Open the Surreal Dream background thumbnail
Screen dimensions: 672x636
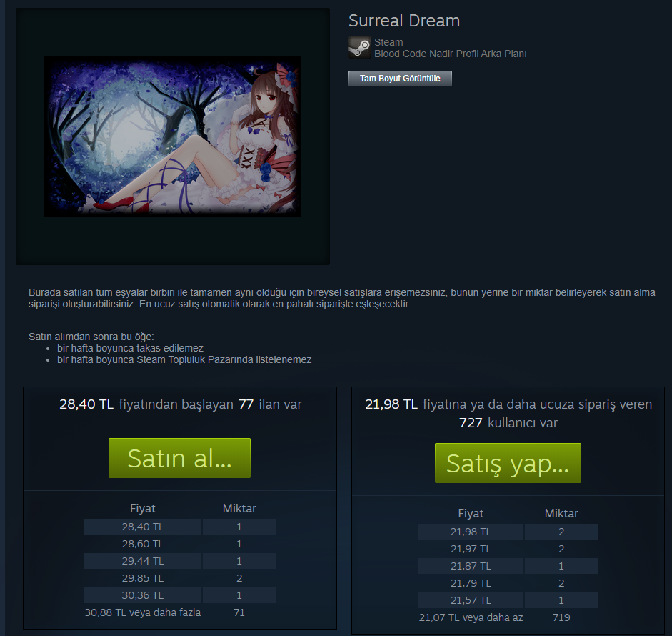click(x=173, y=136)
